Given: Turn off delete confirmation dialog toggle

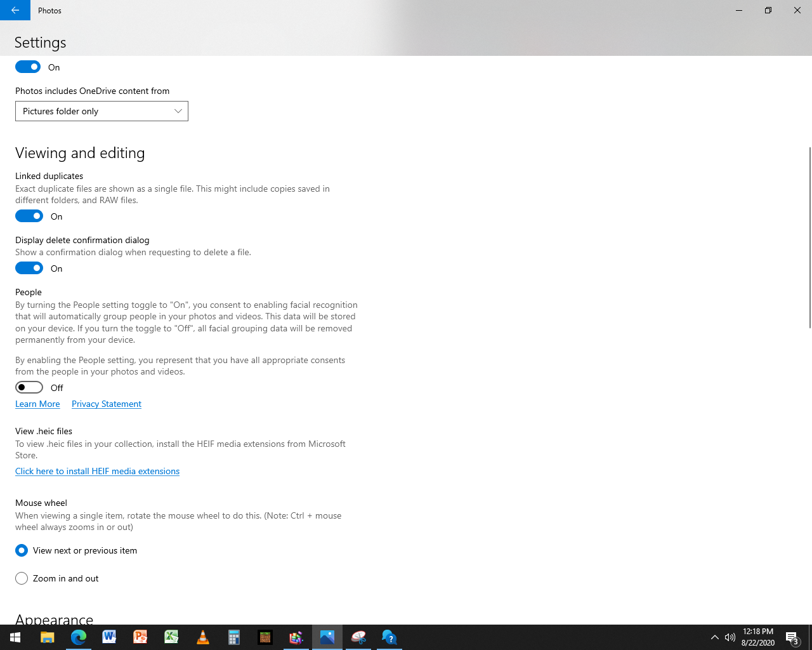Looking at the screenshot, I should click(29, 268).
